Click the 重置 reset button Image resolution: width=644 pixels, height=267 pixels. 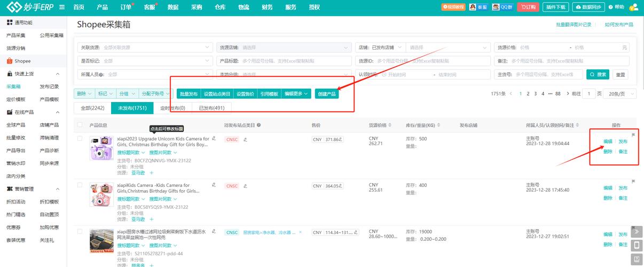pyautogui.click(x=620, y=74)
